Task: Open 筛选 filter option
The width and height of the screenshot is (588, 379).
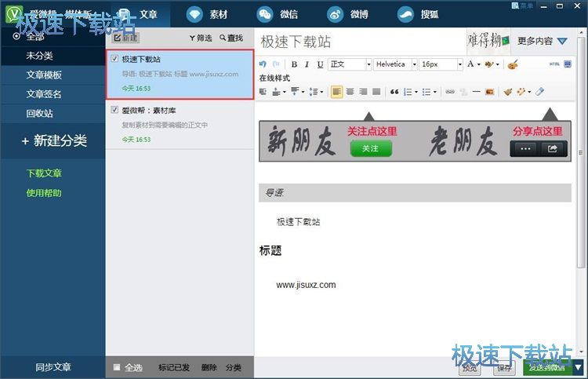Action: (201, 38)
